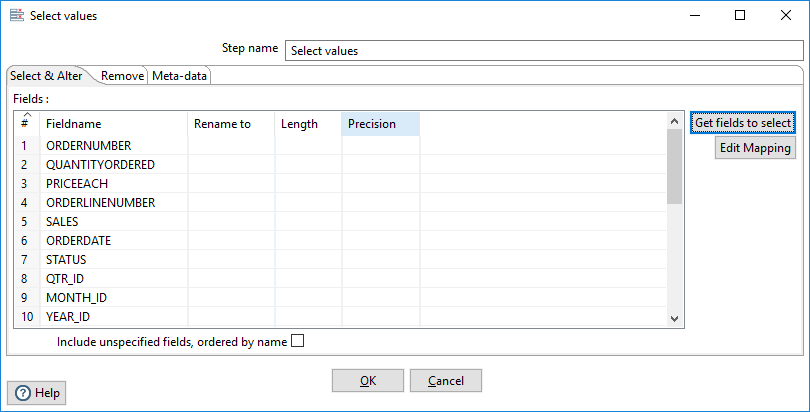Click the Select values window icon
The width and height of the screenshot is (810, 412).
pyautogui.click(x=16, y=16)
